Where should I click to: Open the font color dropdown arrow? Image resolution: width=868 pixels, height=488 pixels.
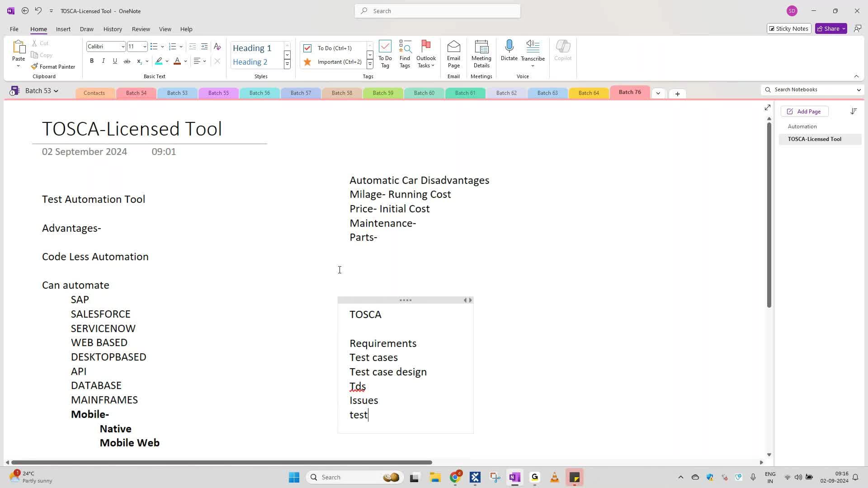(185, 61)
